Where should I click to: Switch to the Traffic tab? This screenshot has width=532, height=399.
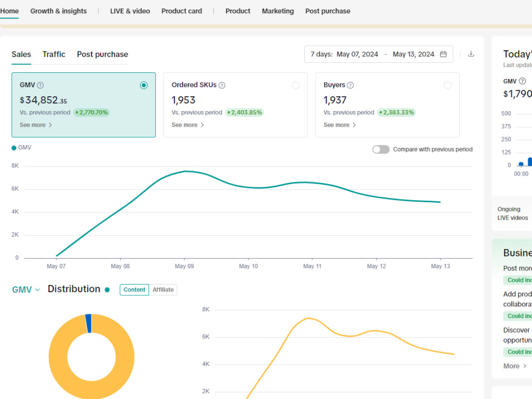tap(54, 54)
